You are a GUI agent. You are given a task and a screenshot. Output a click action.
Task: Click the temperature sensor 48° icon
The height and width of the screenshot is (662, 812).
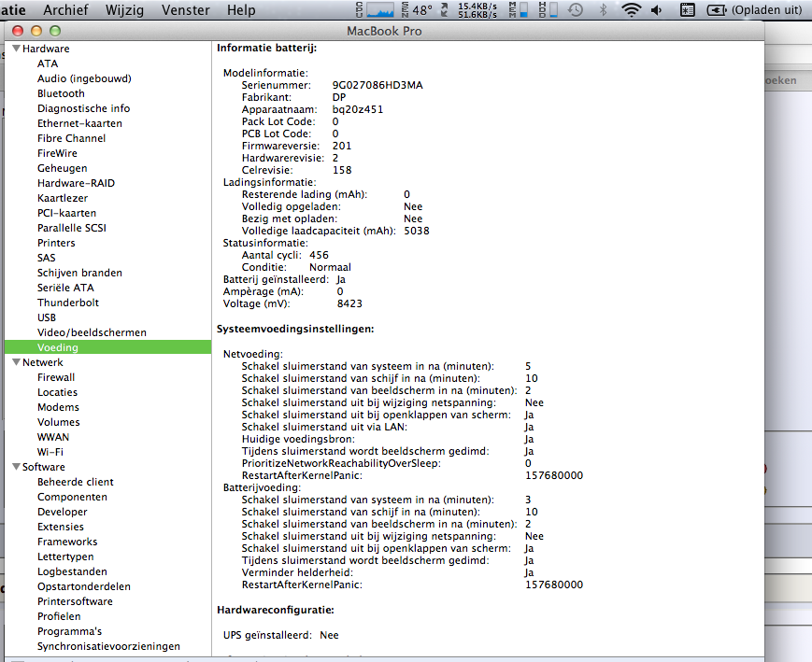coord(417,10)
